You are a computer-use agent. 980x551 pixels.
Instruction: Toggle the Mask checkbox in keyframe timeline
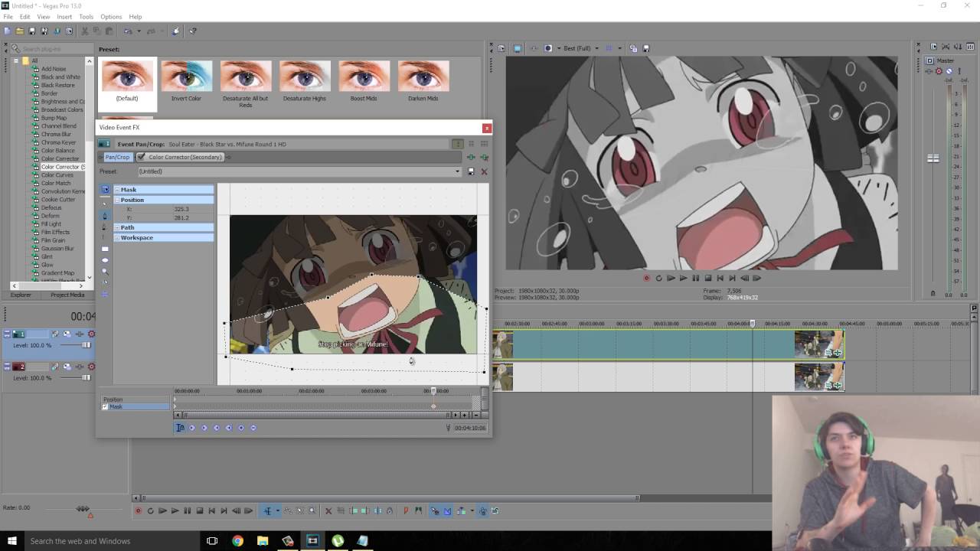tap(105, 407)
